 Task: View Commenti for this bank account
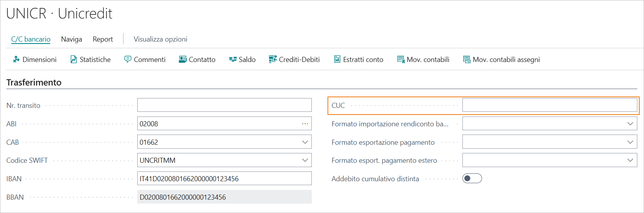click(145, 59)
